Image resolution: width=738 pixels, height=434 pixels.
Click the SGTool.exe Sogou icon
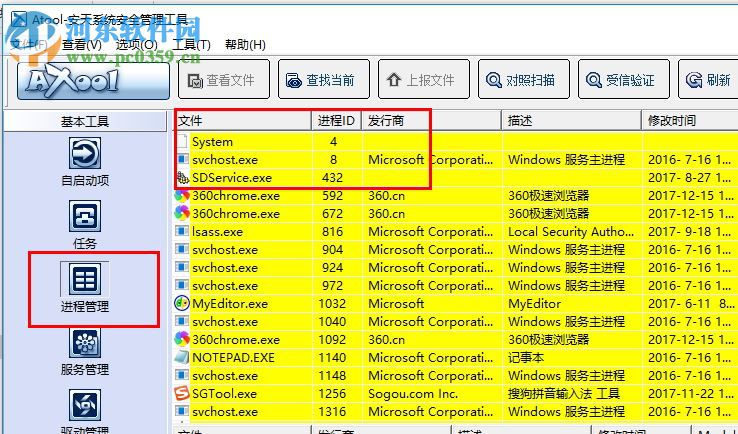182,394
